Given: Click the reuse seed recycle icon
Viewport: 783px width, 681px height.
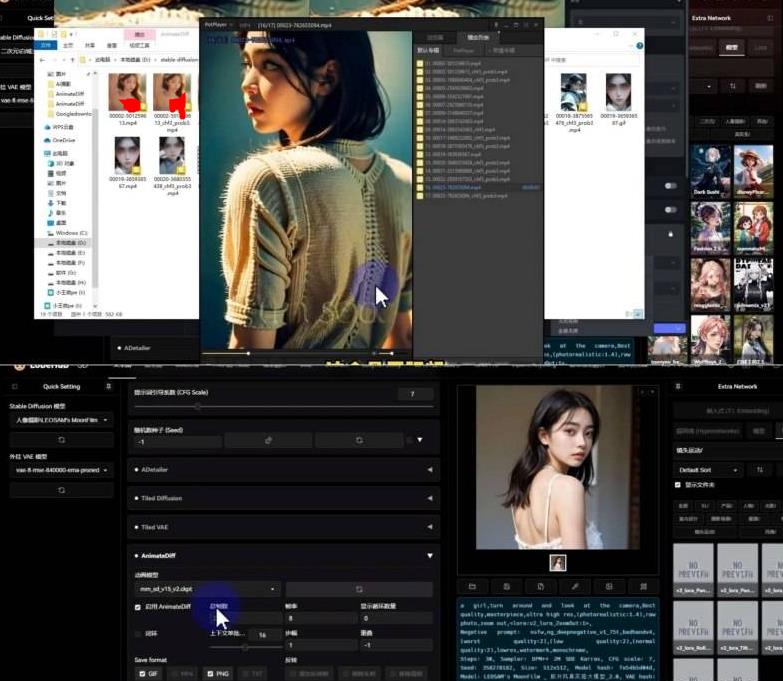Looking at the screenshot, I should pos(359,440).
